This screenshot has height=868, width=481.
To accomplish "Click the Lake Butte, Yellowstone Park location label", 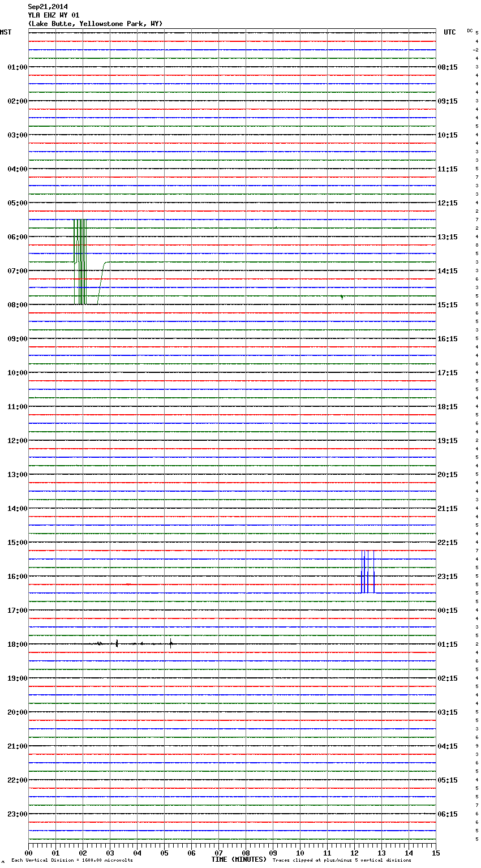I will tap(95, 24).
